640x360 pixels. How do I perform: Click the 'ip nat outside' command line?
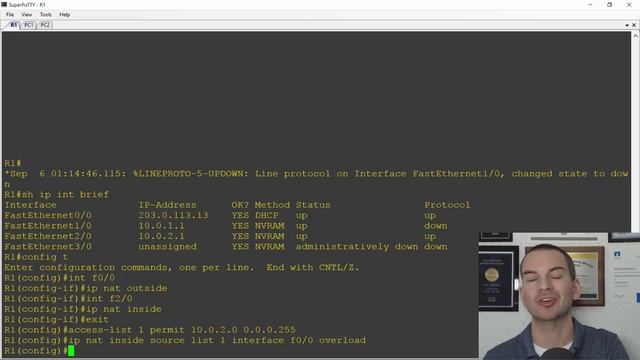(86, 288)
